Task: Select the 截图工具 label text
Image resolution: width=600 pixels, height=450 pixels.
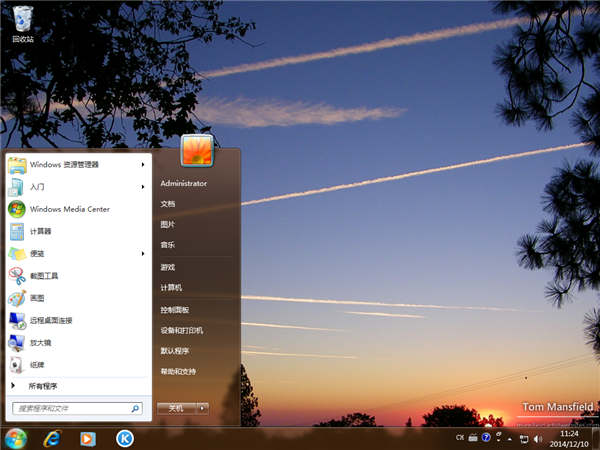Action: pos(44,276)
